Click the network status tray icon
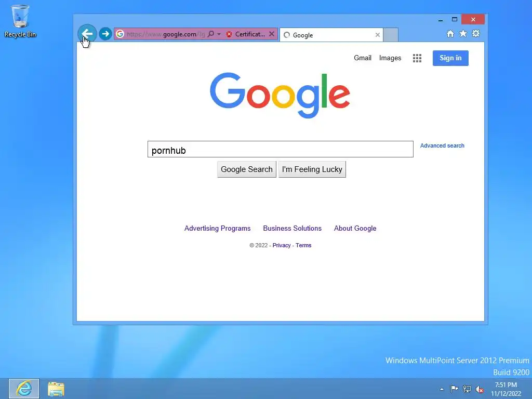 467,389
